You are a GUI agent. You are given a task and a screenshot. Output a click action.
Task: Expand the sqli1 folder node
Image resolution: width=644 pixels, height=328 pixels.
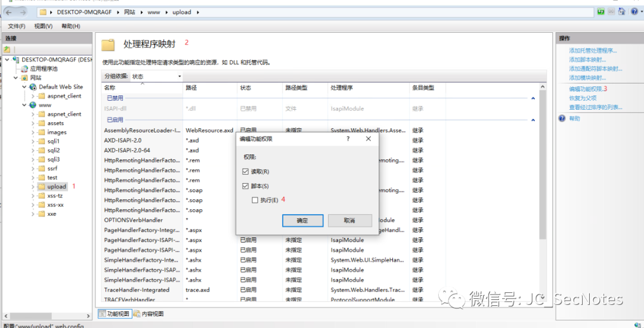pos(33,141)
